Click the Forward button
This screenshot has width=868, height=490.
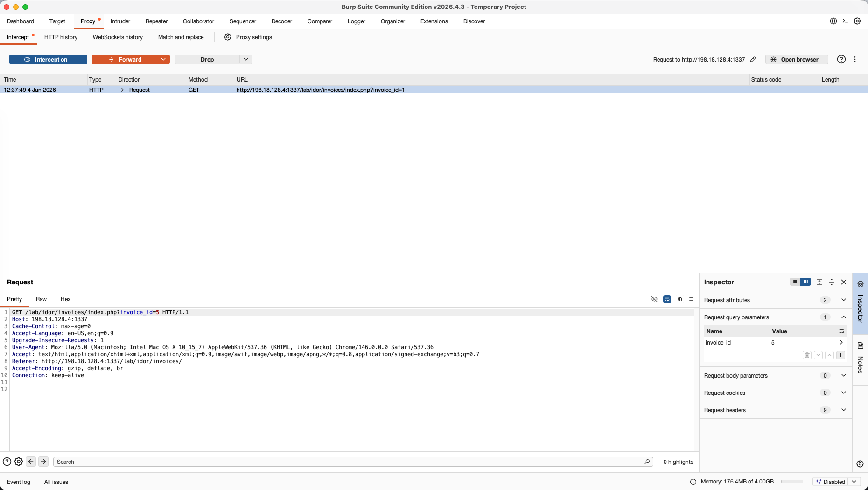click(125, 59)
